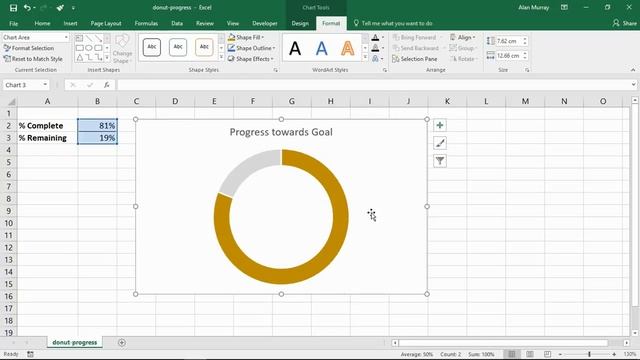
Task: Click the Save icon in title bar
Action: click(x=13, y=7)
